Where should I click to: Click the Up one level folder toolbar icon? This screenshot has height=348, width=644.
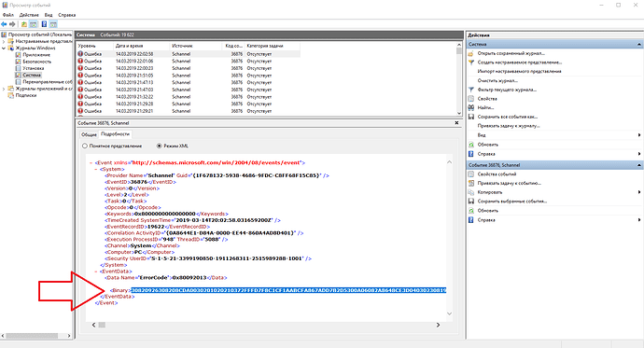tap(24, 24)
